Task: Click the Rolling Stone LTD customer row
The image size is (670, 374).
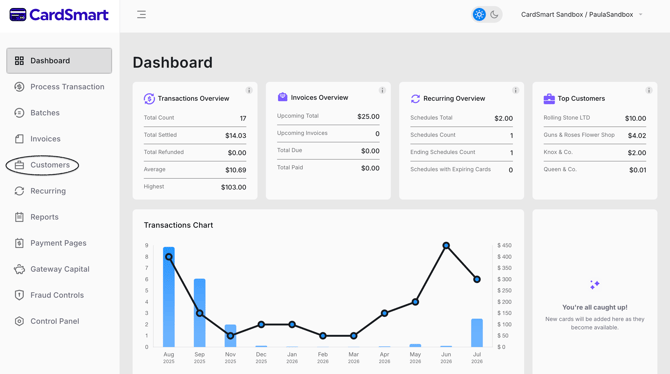Action: (x=595, y=118)
